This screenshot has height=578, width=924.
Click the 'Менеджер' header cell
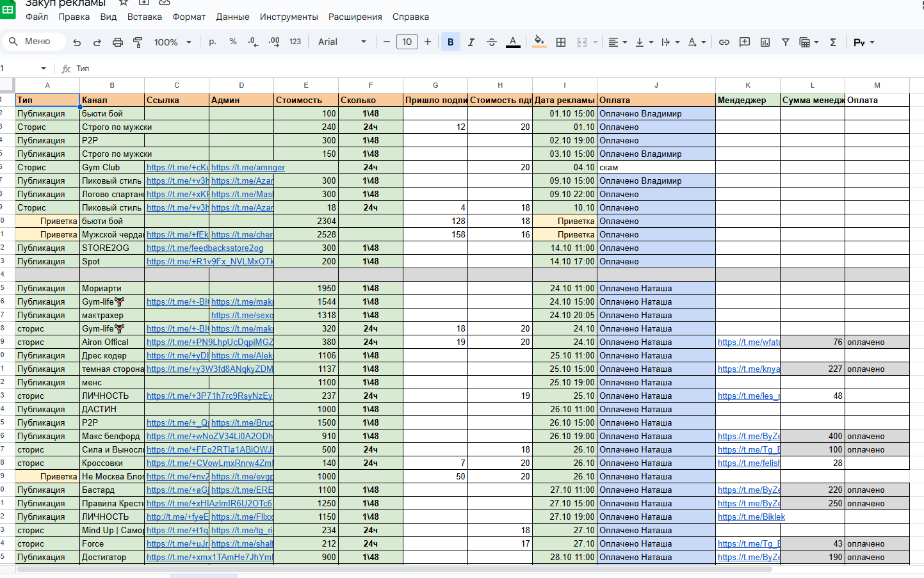(748, 100)
